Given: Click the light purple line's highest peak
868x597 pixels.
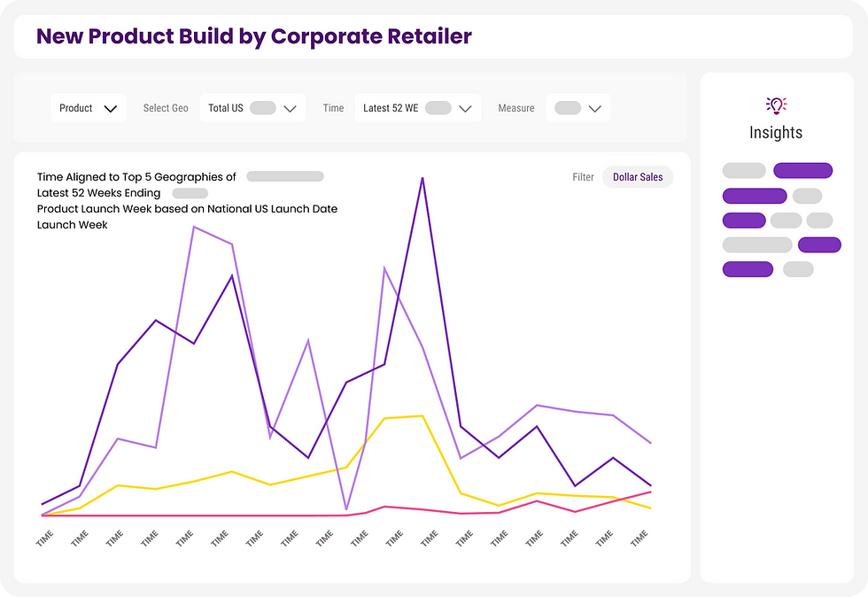Looking at the screenshot, I should pos(194,227).
